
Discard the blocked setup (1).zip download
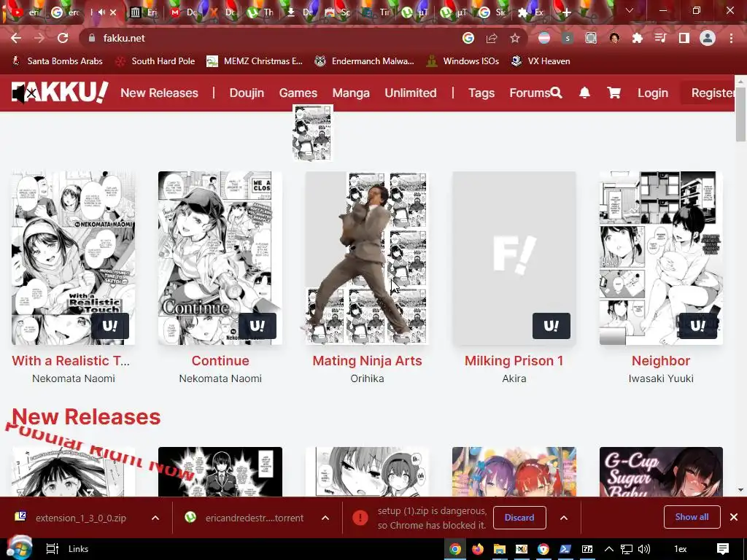pyautogui.click(x=519, y=518)
